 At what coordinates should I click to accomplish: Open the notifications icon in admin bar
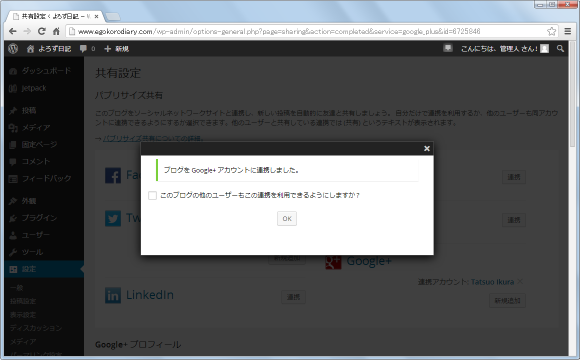pos(448,48)
